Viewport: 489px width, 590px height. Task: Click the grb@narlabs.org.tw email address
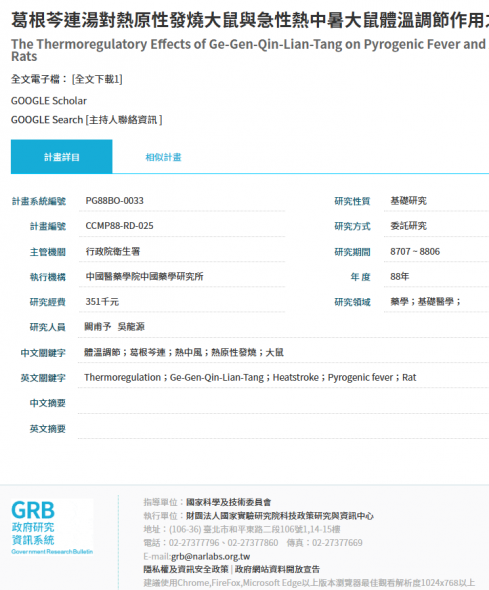211,556
